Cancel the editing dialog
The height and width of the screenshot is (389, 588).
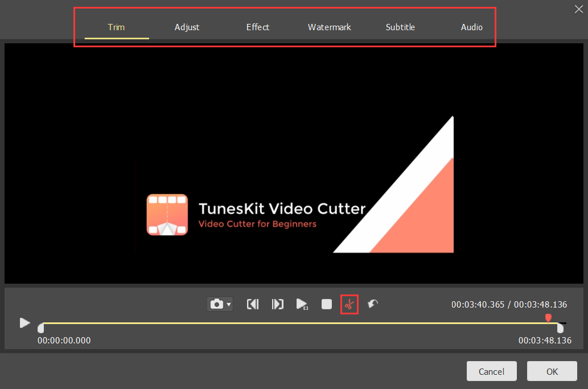pyautogui.click(x=492, y=371)
